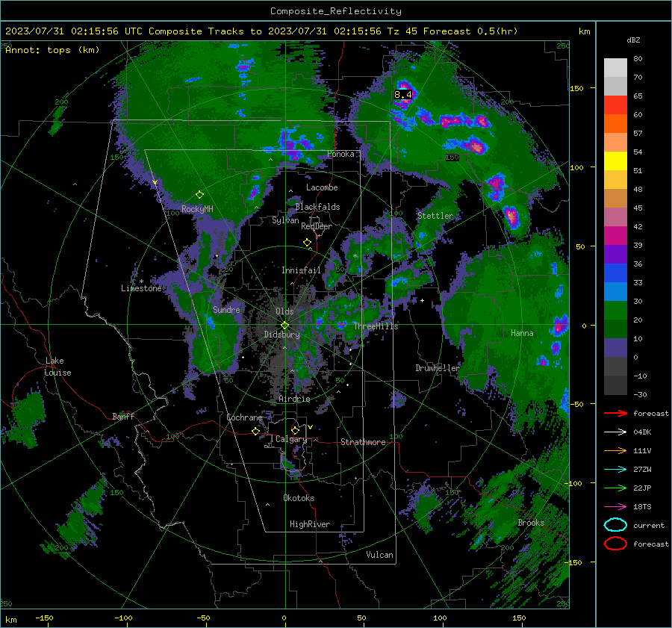Click yellow diamond marker above Calgary label
The height and width of the screenshot is (628, 672).
pyautogui.click(x=295, y=430)
